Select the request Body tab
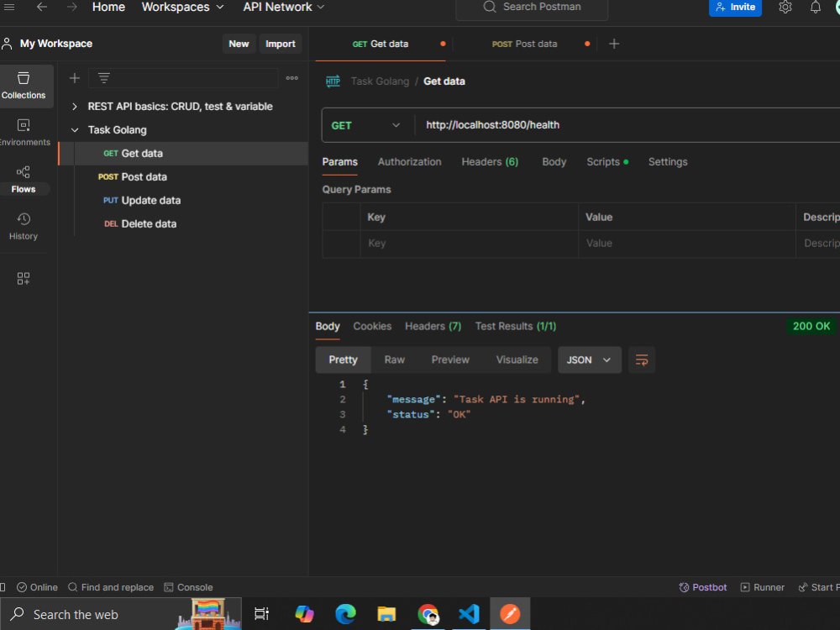Screen dimensions: 840x630 [554, 162]
